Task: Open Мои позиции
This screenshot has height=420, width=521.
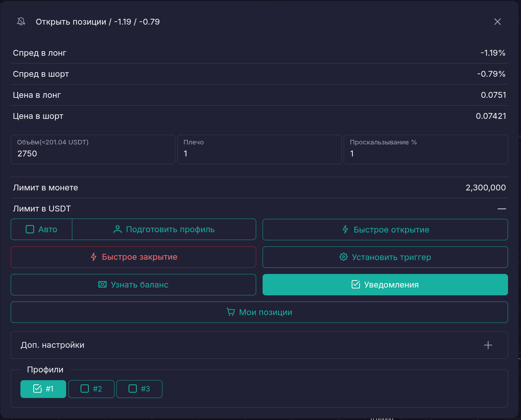Action: point(259,312)
